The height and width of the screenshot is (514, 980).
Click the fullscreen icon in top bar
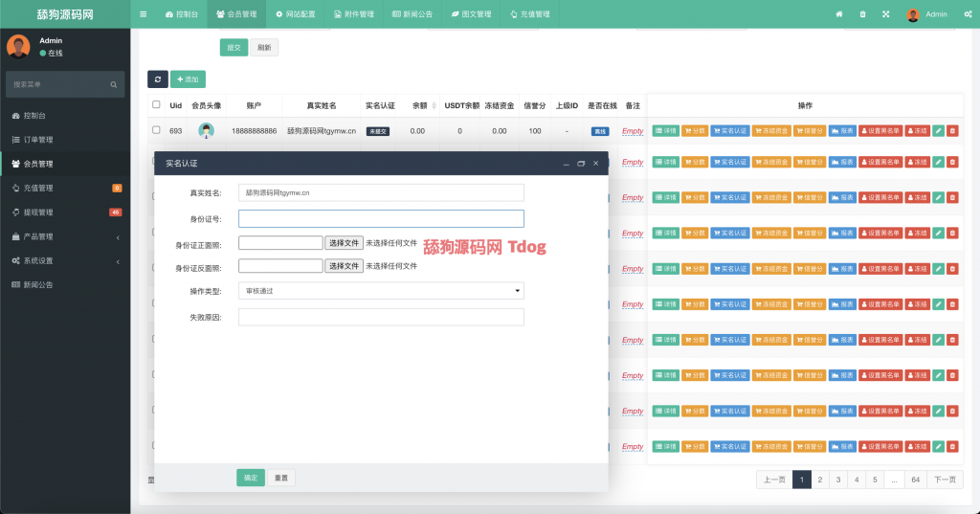point(885,14)
